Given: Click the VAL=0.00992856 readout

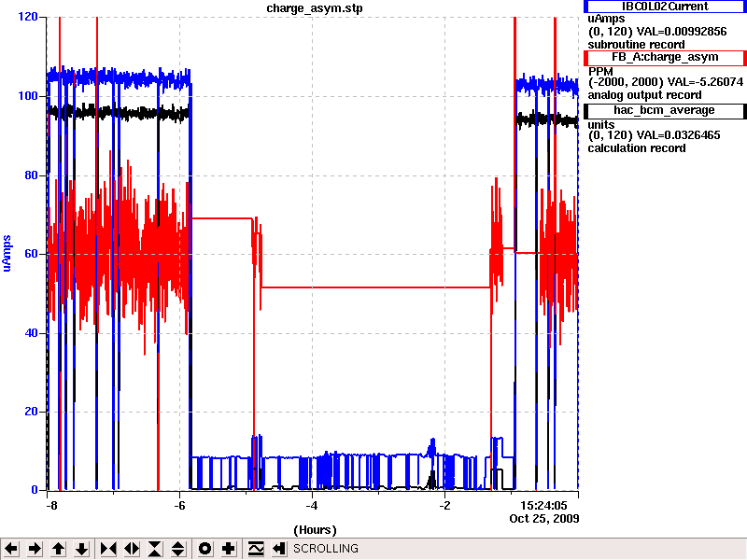Looking at the screenshot, I should pyautogui.click(x=682, y=32).
